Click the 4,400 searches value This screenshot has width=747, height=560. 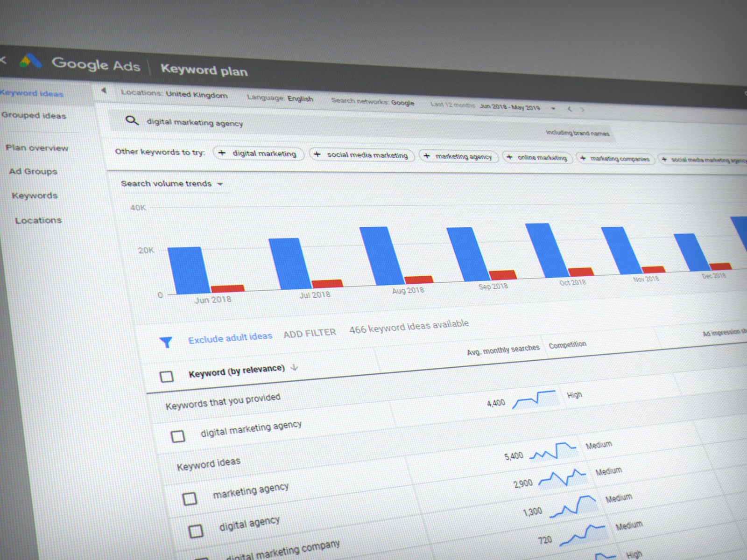496,403
